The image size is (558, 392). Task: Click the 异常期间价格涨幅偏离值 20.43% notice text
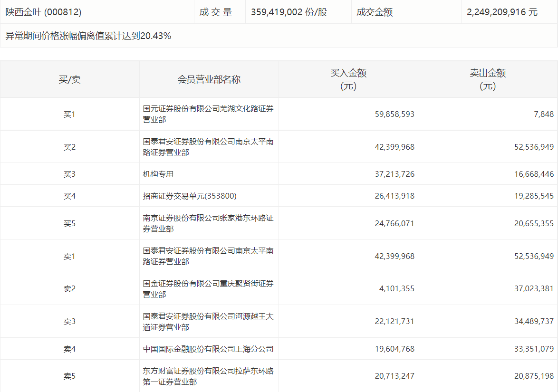point(88,36)
